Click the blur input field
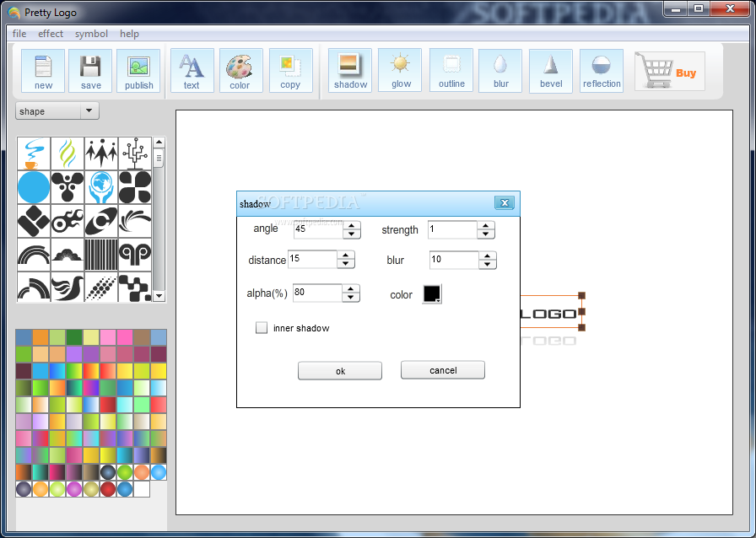756x538 pixels. tap(454, 260)
